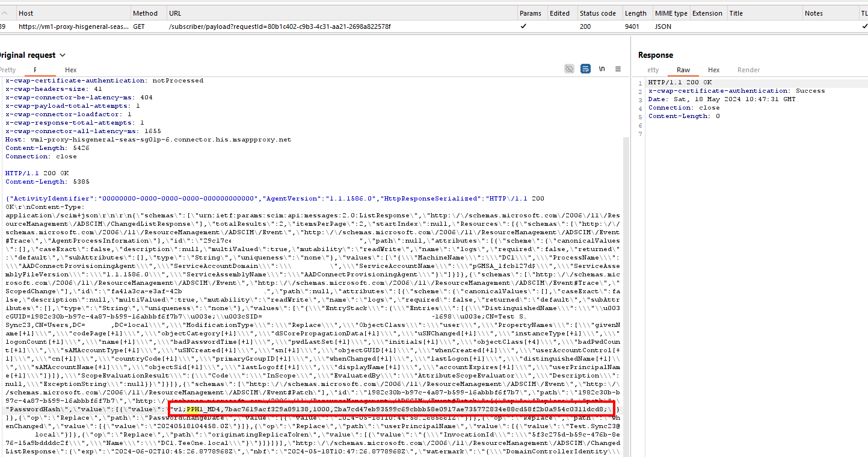This screenshot has height=457, width=868.
Task: Toggle the hide non-printable characters eye icon
Action: tap(569, 69)
